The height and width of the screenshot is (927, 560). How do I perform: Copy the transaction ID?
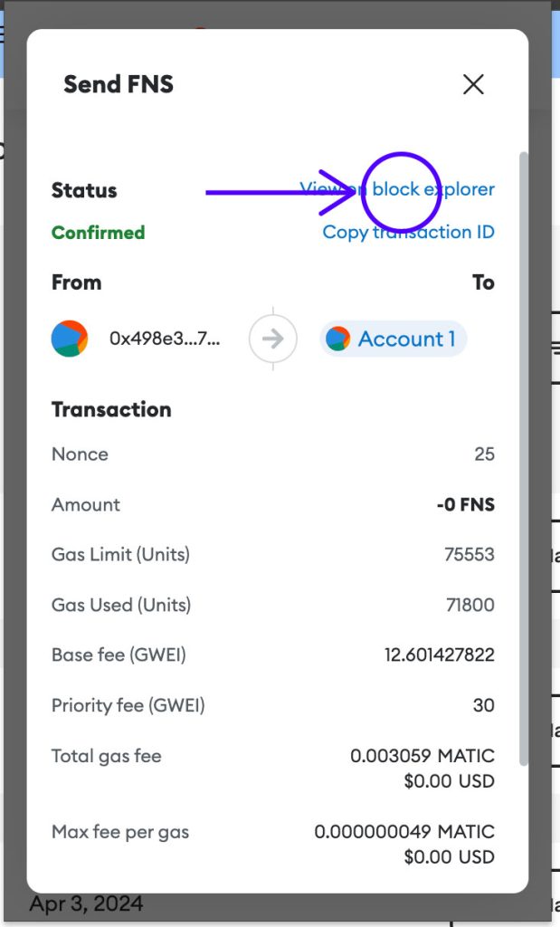tap(408, 232)
